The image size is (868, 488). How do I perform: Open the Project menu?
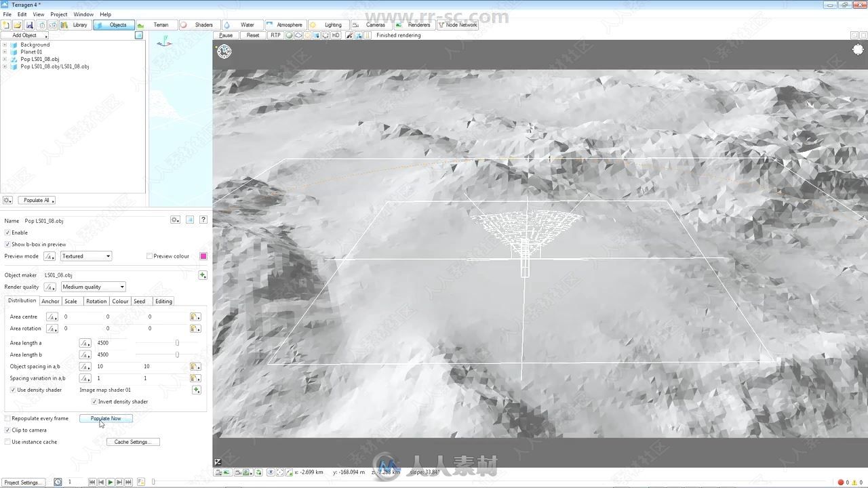(59, 14)
